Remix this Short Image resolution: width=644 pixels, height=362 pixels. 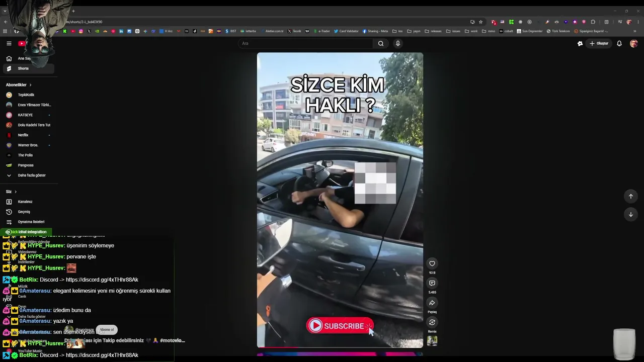(432, 322)
